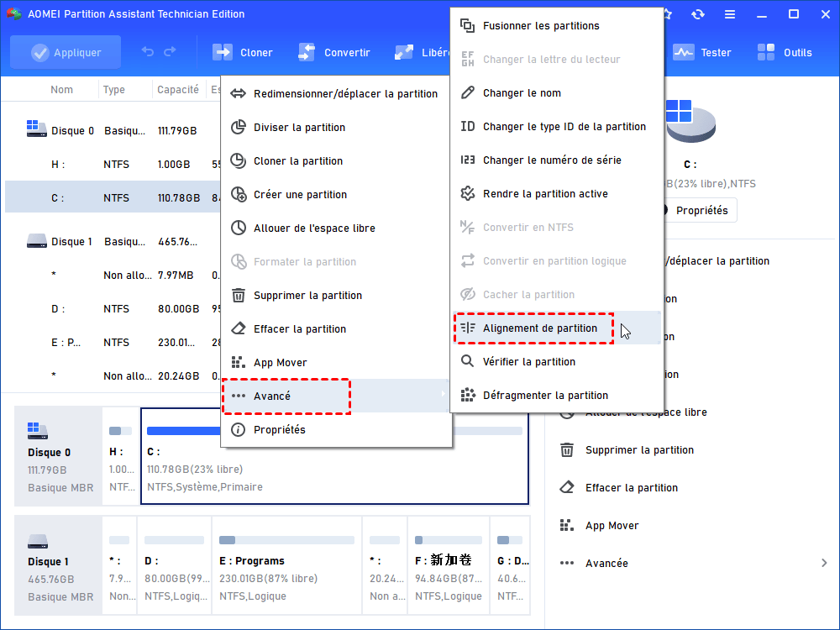Select F: 94.84GB block in disk map
Screen dimensions: 840x630
tap(449, 565)
